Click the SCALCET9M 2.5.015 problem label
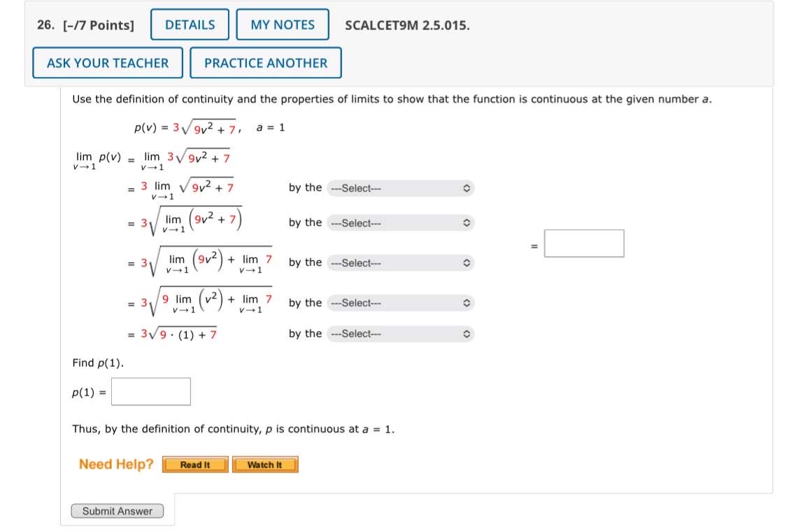The height and width of the screenshot is (532, 787). point(406,24)
